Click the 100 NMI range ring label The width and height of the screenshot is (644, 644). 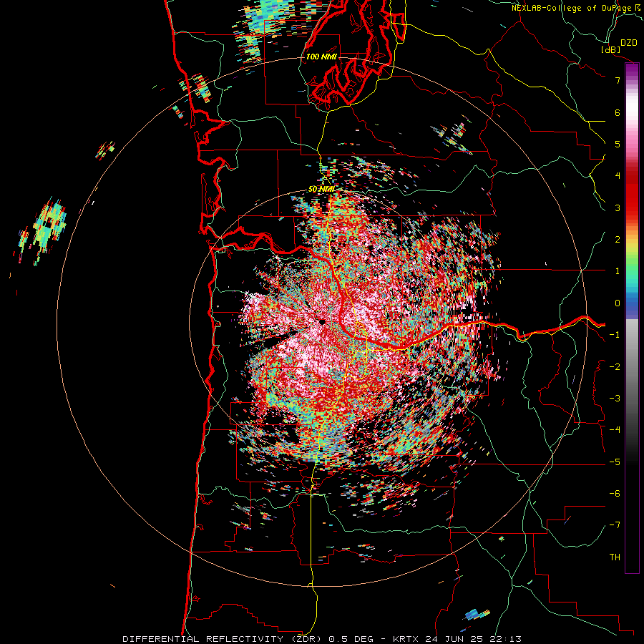point(321,57)
